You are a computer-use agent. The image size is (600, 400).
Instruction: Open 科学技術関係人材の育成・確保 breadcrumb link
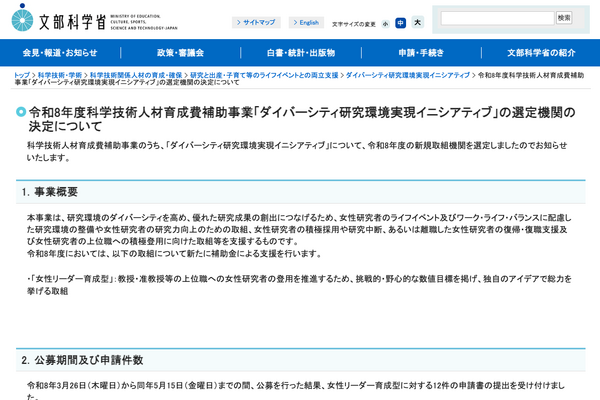(x=136, y=75)
